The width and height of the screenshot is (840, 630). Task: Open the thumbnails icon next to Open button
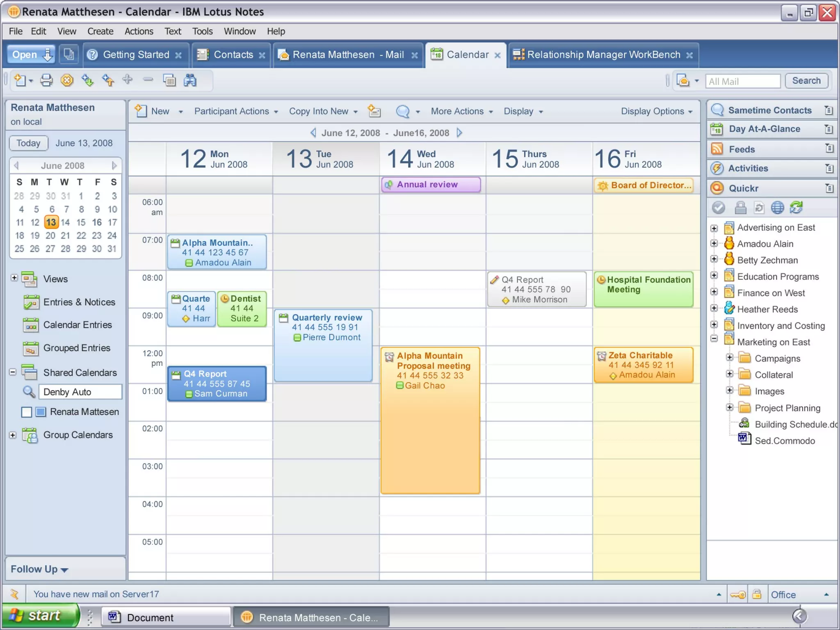[68, 54]
